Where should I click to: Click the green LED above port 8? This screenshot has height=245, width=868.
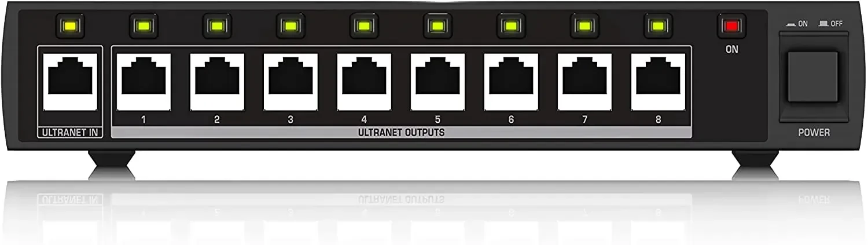657,26
